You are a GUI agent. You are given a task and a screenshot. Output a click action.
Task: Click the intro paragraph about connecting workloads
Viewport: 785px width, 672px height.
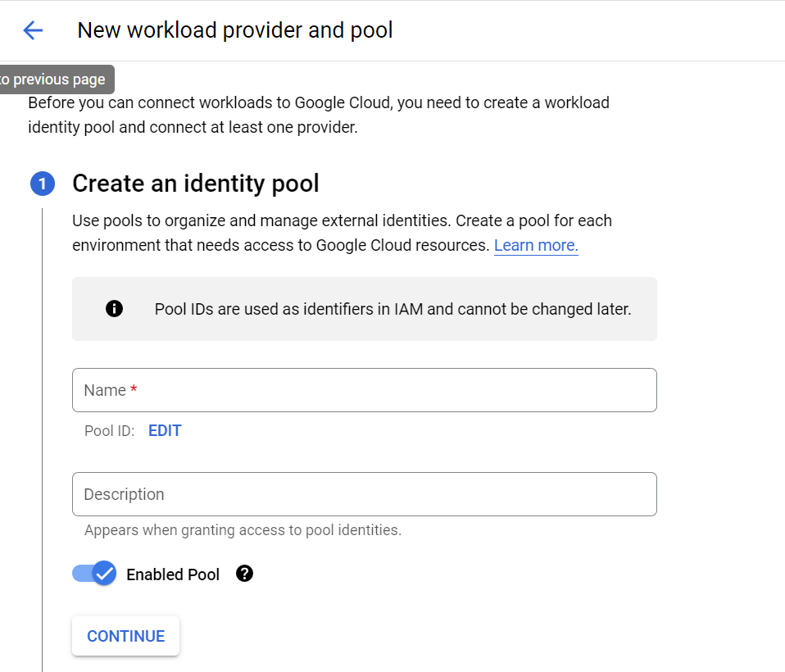[x=319, y=116]
